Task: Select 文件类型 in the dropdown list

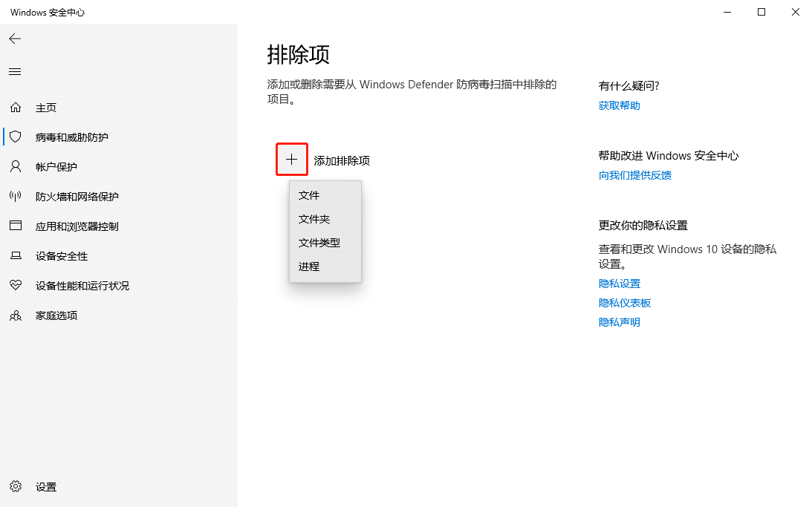Action: (318, 242)
